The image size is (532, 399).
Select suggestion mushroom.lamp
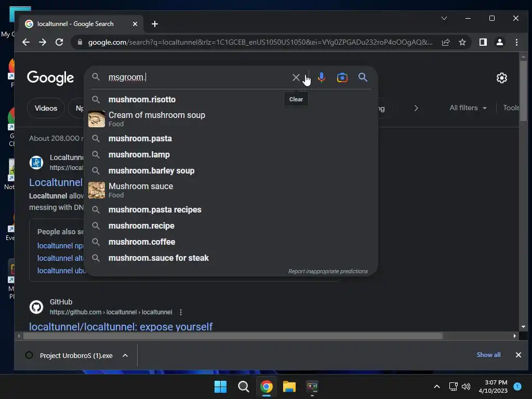(231, 155)
